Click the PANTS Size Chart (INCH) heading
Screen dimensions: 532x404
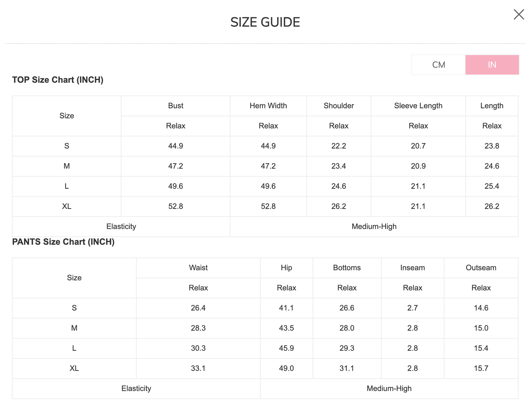tap(63, 242)
